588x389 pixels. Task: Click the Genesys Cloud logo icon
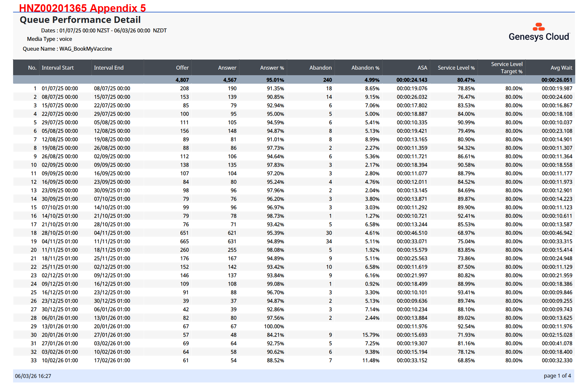539,27
